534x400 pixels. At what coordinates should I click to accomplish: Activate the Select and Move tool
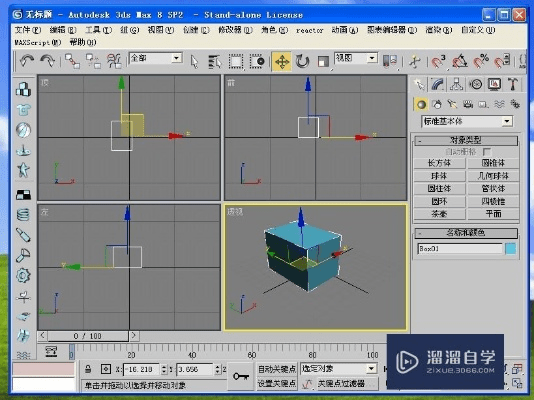282,62
